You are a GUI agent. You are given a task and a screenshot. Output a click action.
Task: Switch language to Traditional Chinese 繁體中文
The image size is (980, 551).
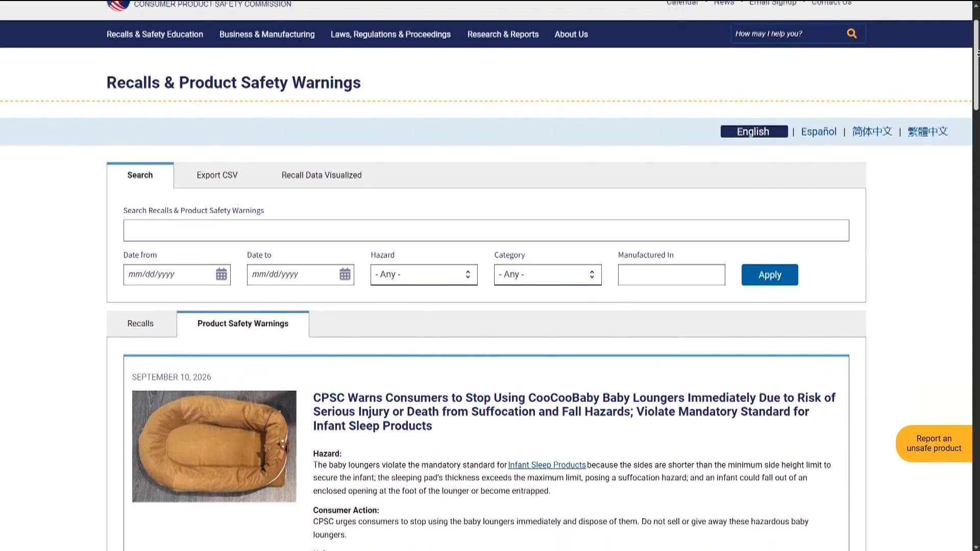click(x=927, y=132)
